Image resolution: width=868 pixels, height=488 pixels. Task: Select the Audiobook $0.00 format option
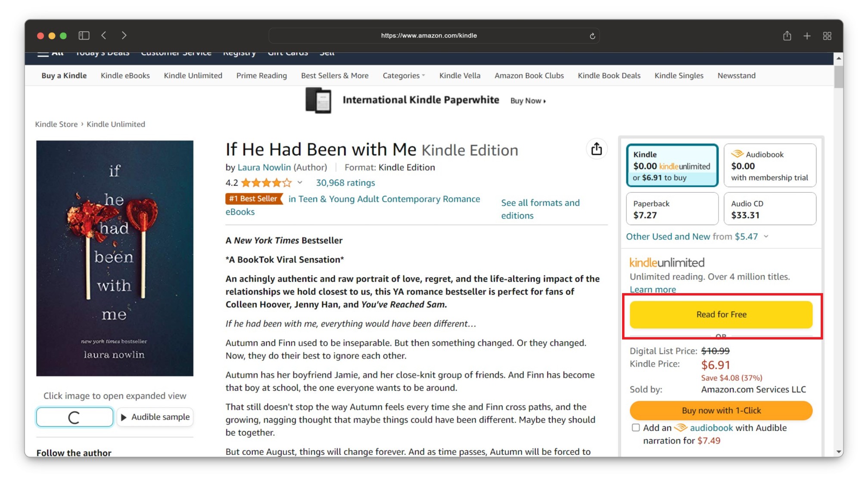(770, 166)
